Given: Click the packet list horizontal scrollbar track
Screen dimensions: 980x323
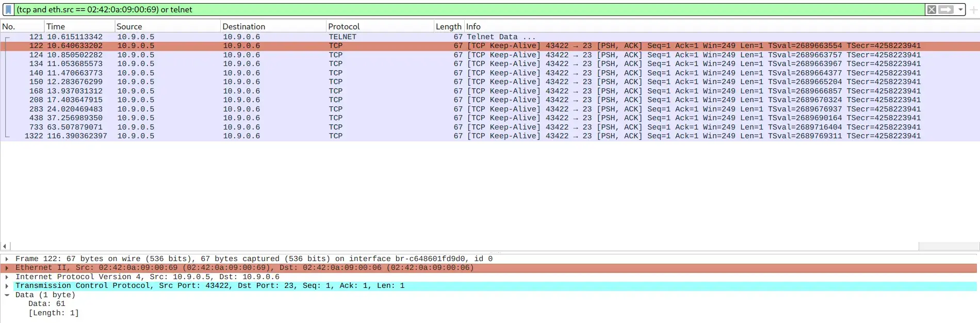Looking at the screenshot, I should (464, 247).
